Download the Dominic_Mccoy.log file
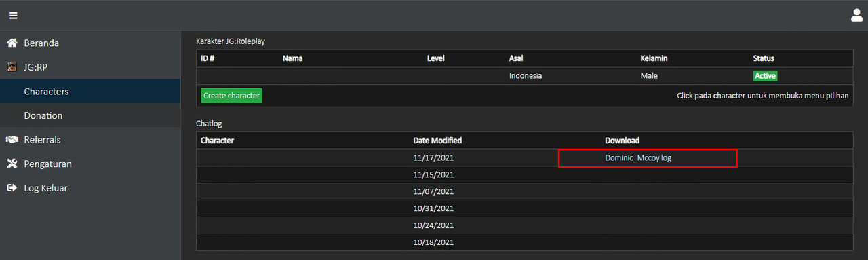Image resolution: width=868 pixels, height=260 pixels. (638, 157)
